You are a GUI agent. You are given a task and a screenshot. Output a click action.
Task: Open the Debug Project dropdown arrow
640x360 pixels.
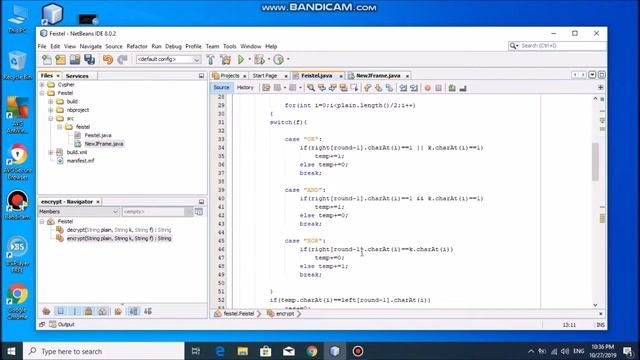coord(269,60)
